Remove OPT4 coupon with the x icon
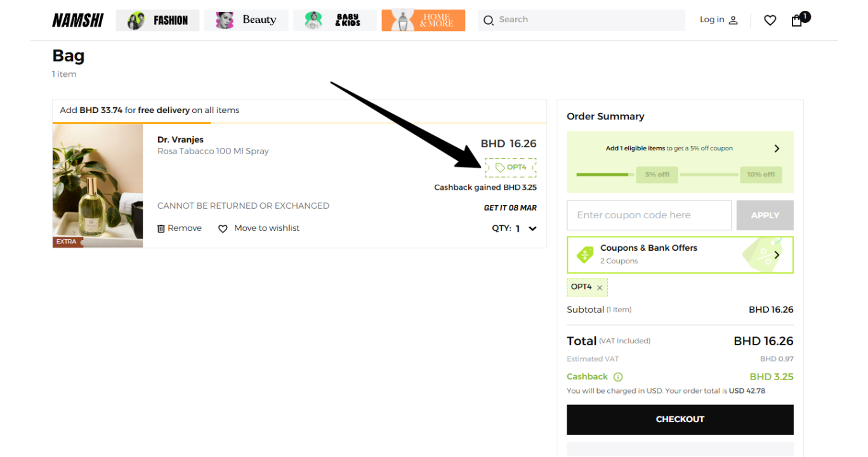The image size is (868, 457). 600,288
